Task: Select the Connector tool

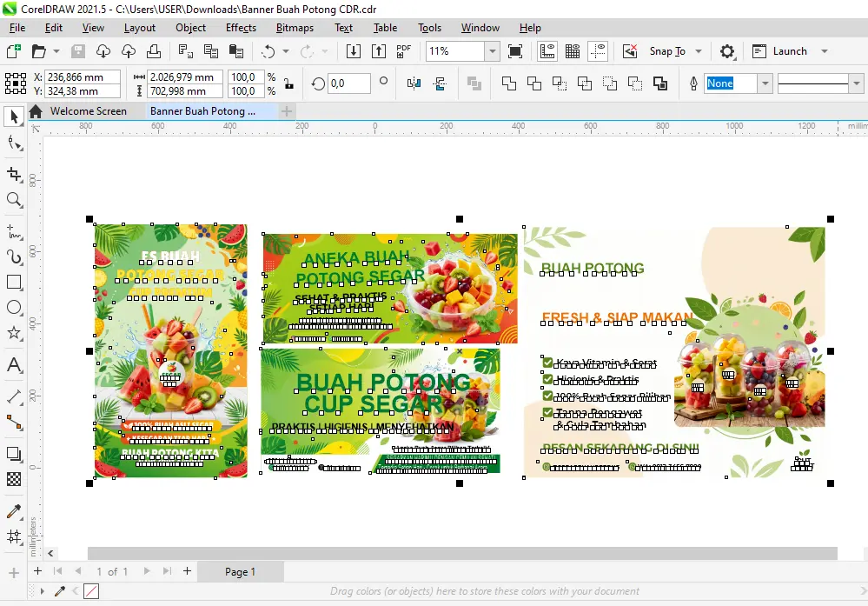Action: tap(14, 423)
